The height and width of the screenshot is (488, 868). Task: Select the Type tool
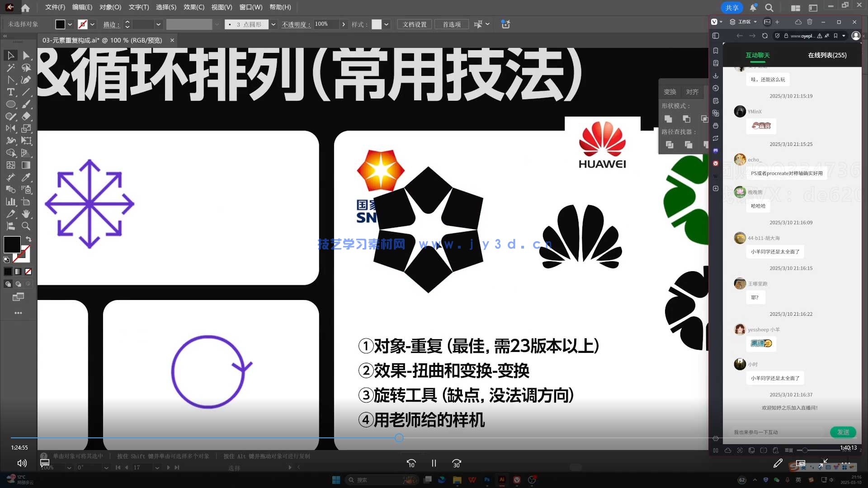[11, 92]
